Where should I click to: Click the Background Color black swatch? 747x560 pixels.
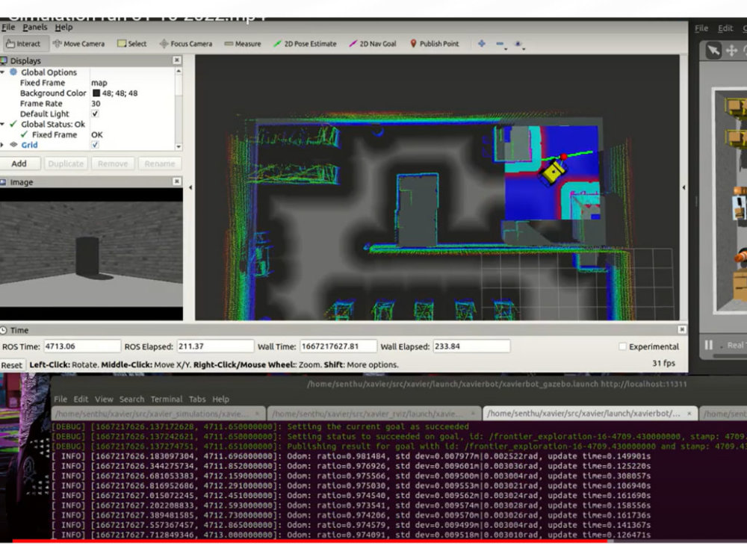(x=96, y=93)
